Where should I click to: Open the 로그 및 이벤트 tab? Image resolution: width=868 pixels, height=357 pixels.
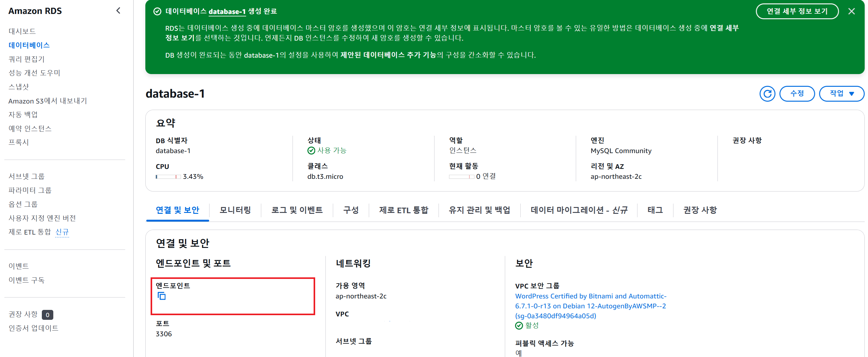click(x=297, y=210)
